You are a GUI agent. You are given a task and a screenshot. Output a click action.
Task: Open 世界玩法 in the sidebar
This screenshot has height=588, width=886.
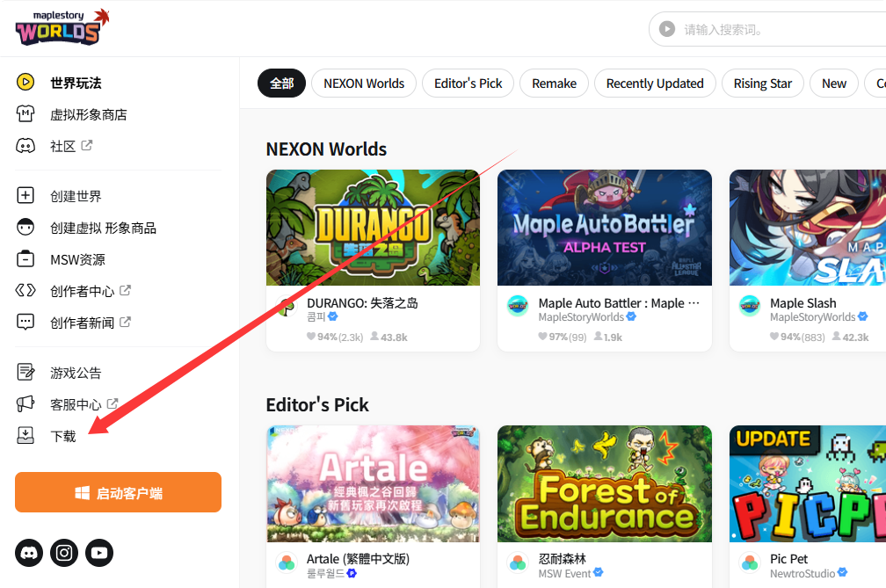point(76,83)
